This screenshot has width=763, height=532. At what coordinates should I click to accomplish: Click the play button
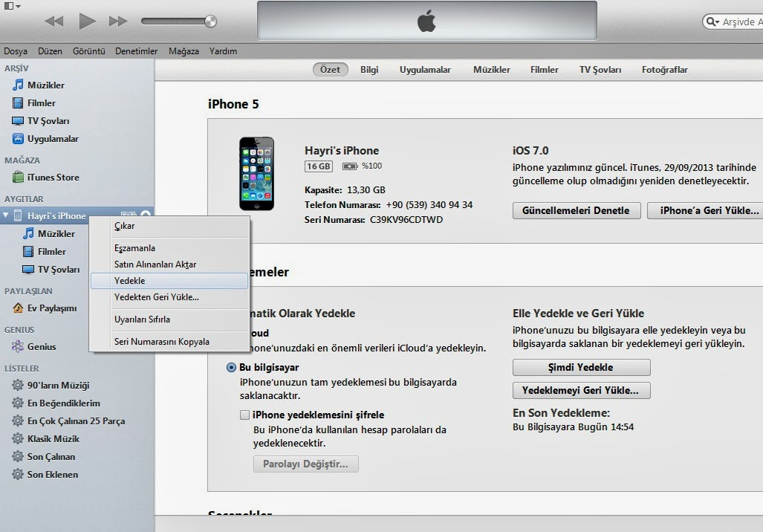coord(87,21)
